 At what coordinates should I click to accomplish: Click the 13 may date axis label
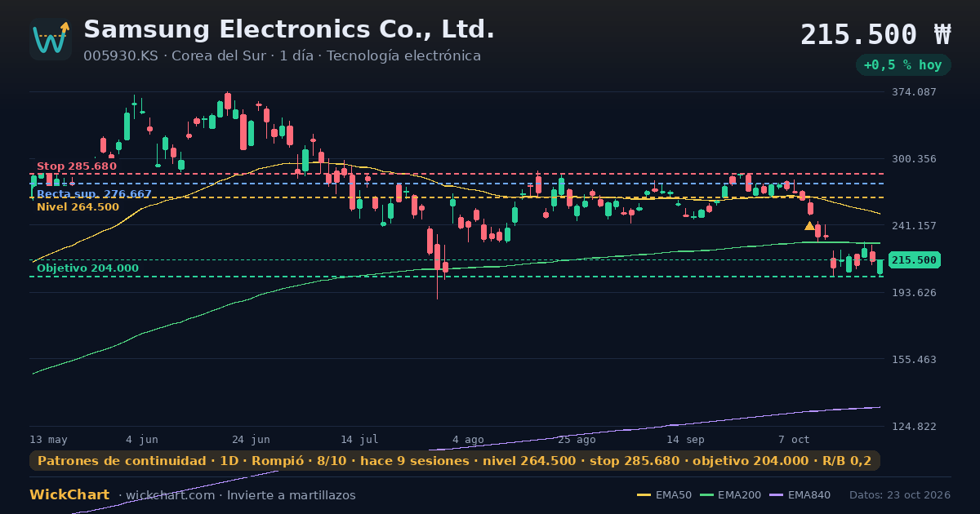[x=49, y=440]
